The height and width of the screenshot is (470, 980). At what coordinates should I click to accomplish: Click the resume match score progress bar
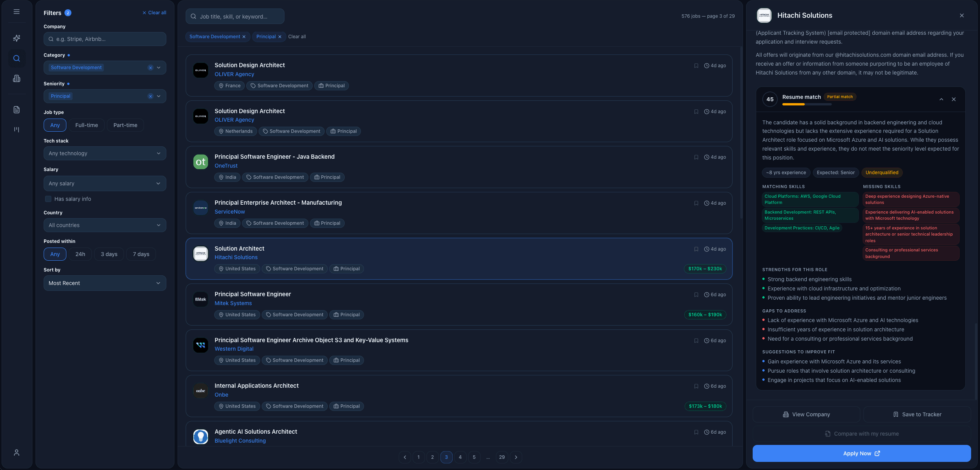(x=807, y=104)
